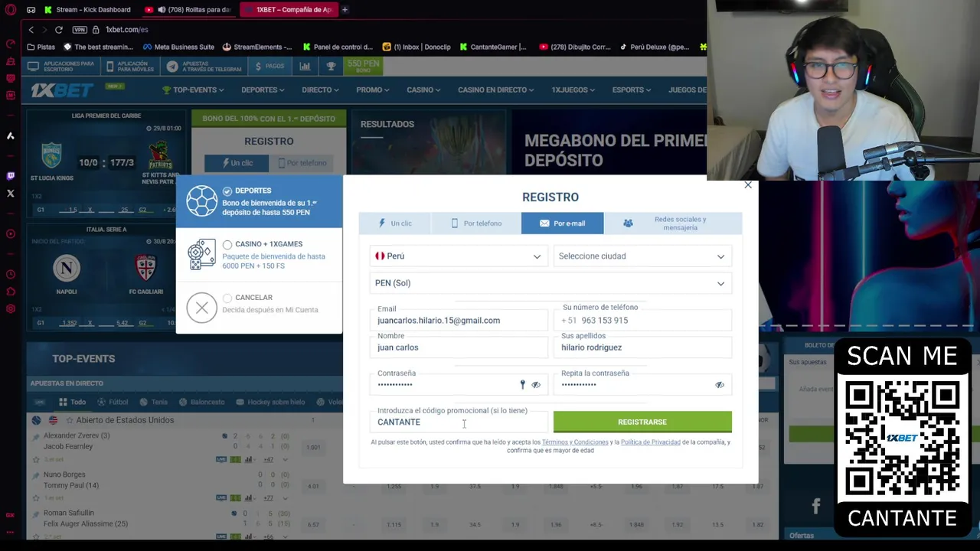This screenshot has height=551, width=980.
Task: Click the site lock icon
Action: click(x=96, y=30)
